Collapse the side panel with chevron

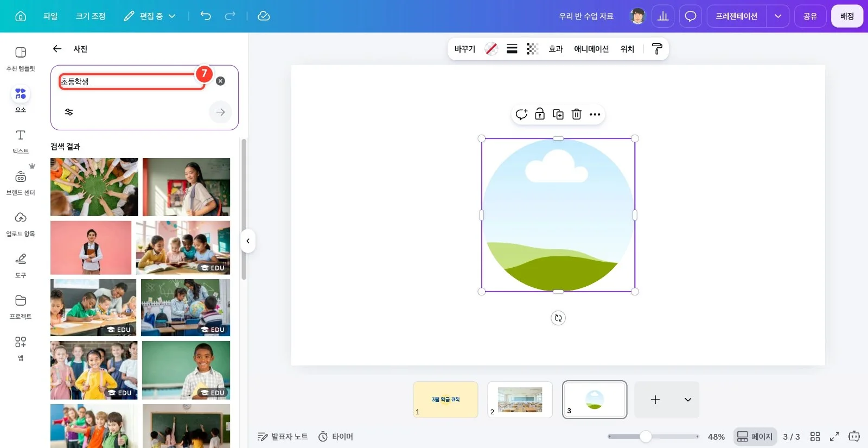point(248,241)
